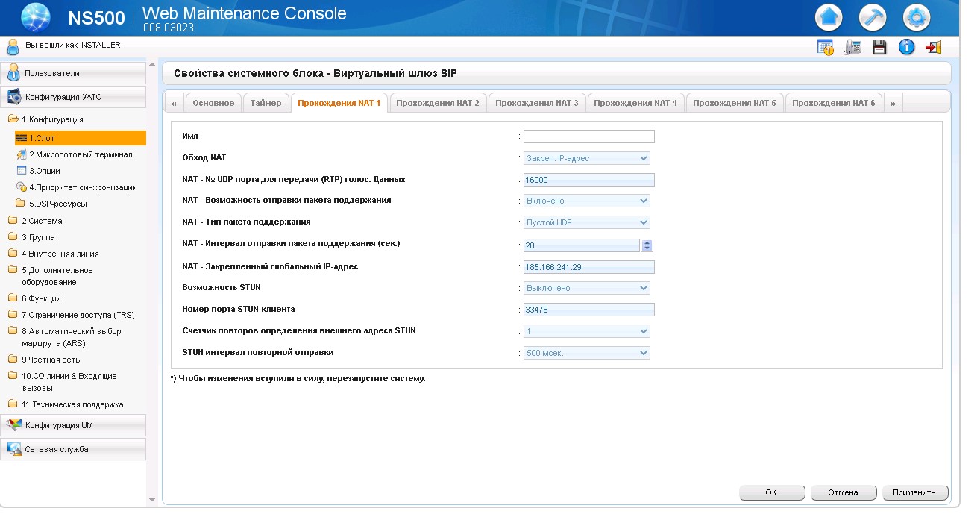The image size is (980, 514).
Task: Expand 8.Автоматический выбор маршрута (ARS)
Action: point(65,337)
